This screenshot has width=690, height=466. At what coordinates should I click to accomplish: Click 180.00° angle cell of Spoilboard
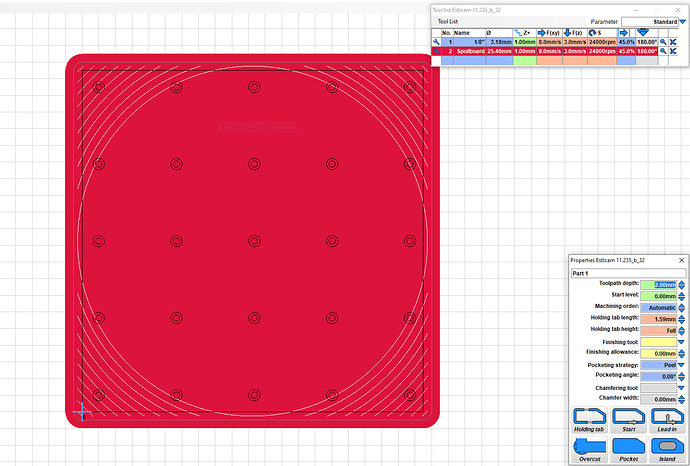(647, 51)
